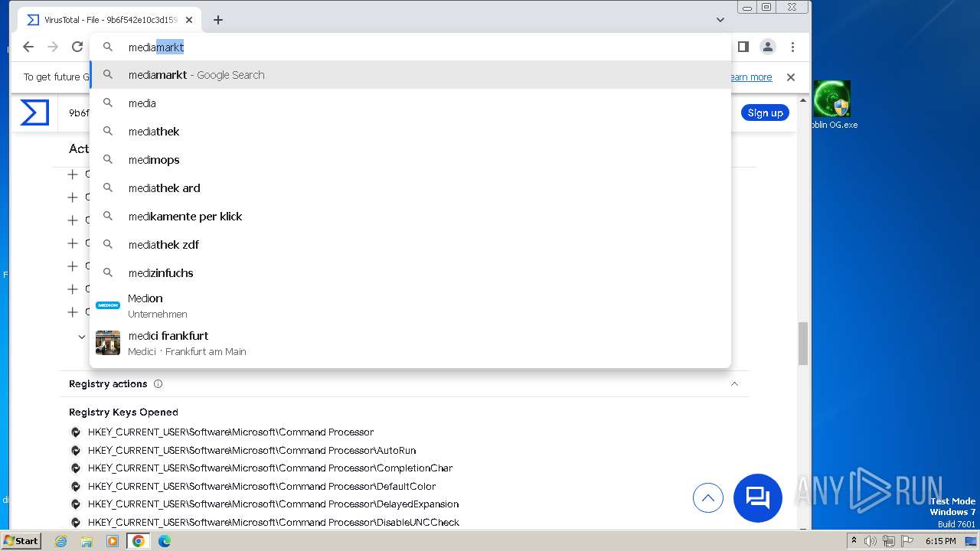
Task: Open the volume tray icon
Action: (870, 541)
